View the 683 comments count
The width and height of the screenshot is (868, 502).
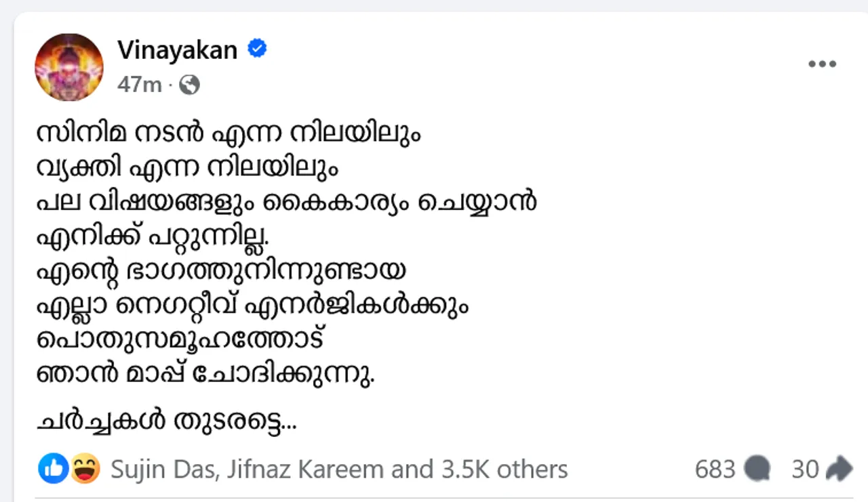[x=715, y=469]
